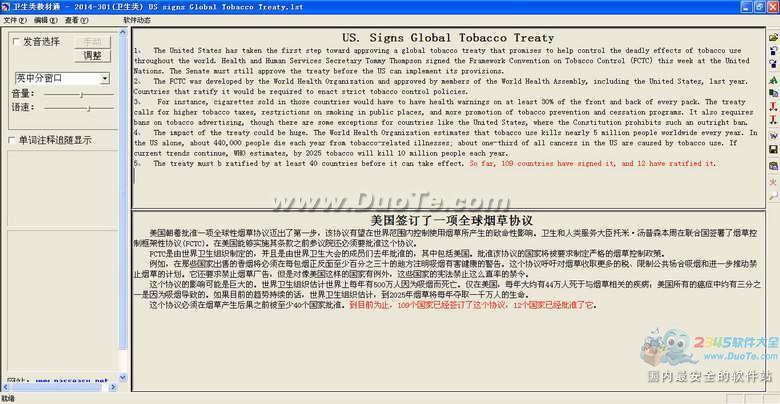Click the 调整 button
Viewport: 780px width, 404px height.
coord(92,56)
